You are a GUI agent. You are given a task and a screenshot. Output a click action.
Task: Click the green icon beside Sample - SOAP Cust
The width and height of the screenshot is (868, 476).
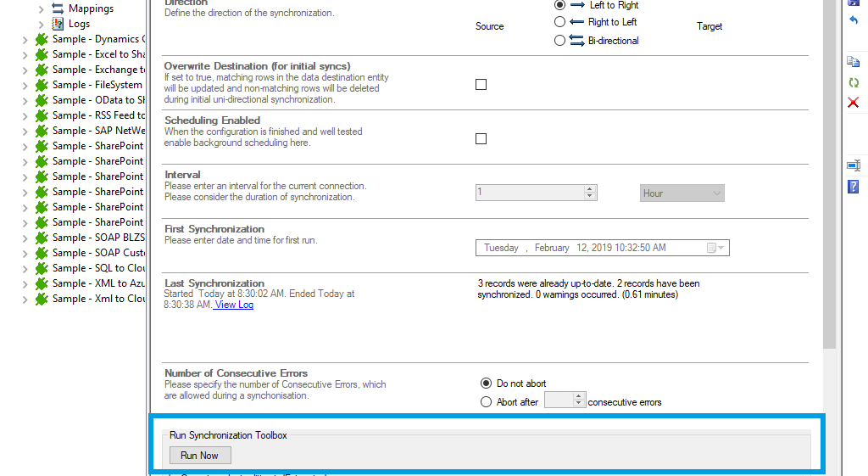click(x=42, y=253)
